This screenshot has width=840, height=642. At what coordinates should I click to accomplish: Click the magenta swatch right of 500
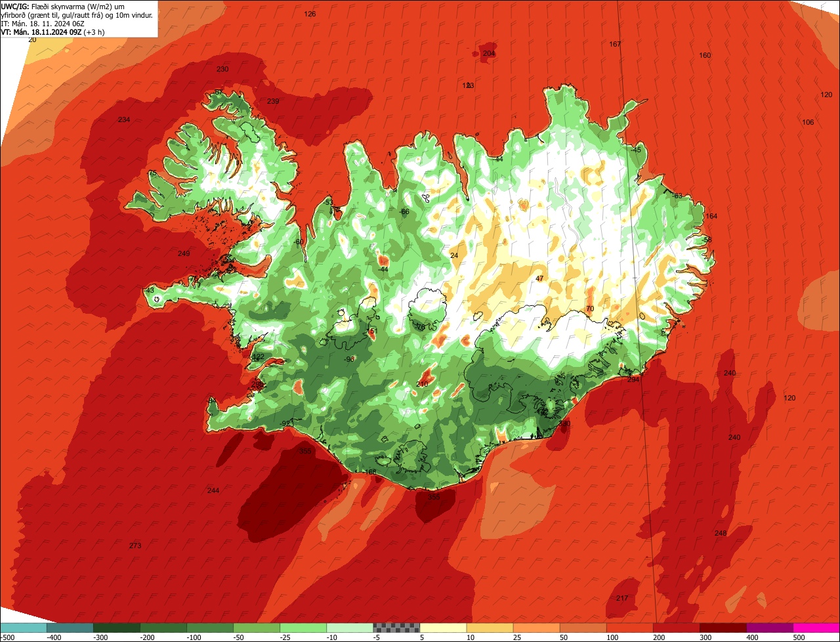(816, 628)
